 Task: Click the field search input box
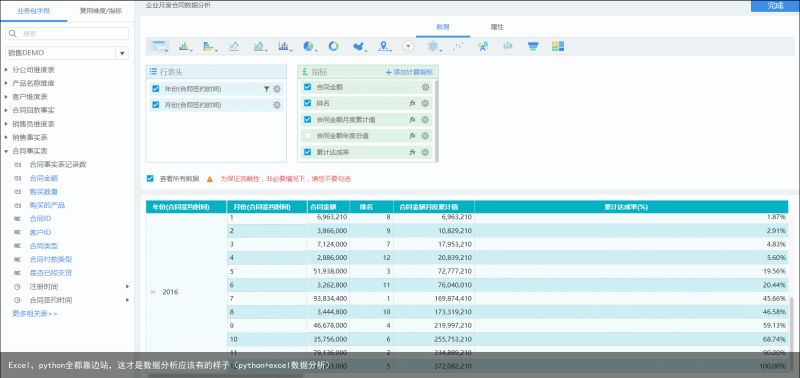[x=67, y=34]
